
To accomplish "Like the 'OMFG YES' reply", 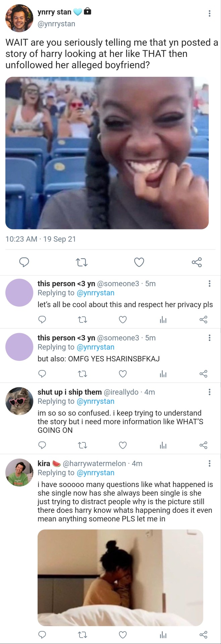I will (123, 374).
